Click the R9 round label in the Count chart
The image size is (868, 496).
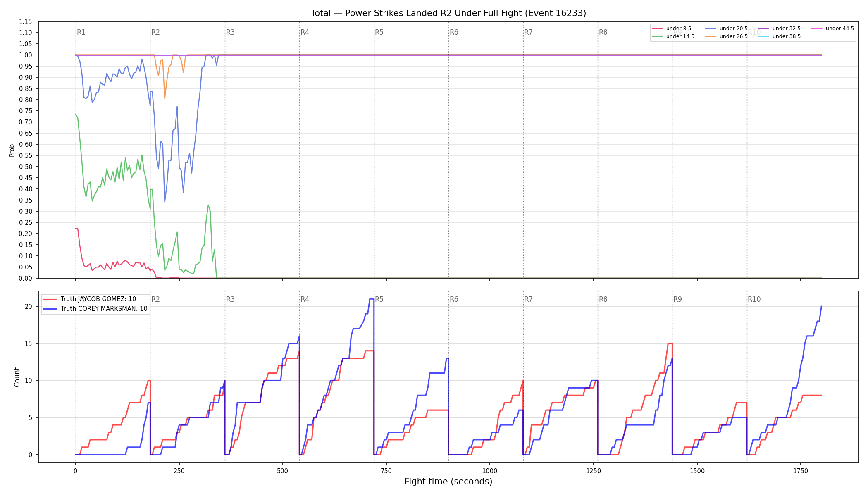coord(677,299)
